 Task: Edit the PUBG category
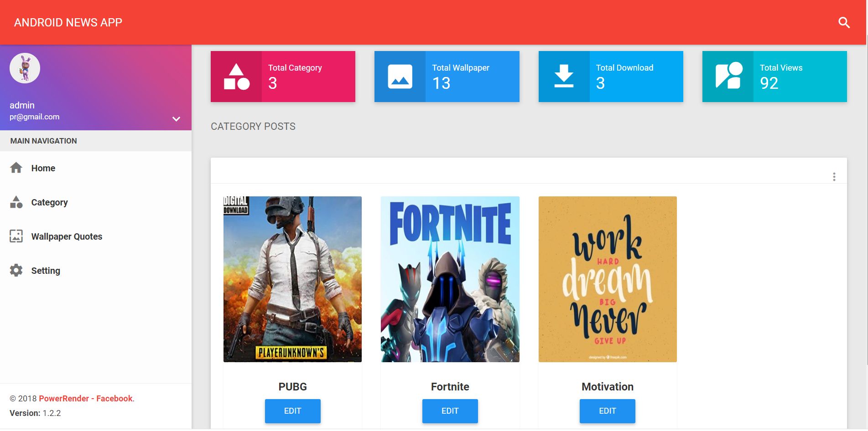tap(292, 411)
